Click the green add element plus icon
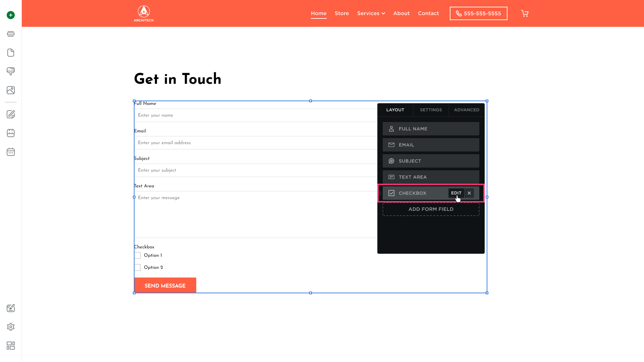Image resolution: width=644 pixels, height=362 pixels. pos(11,15)
